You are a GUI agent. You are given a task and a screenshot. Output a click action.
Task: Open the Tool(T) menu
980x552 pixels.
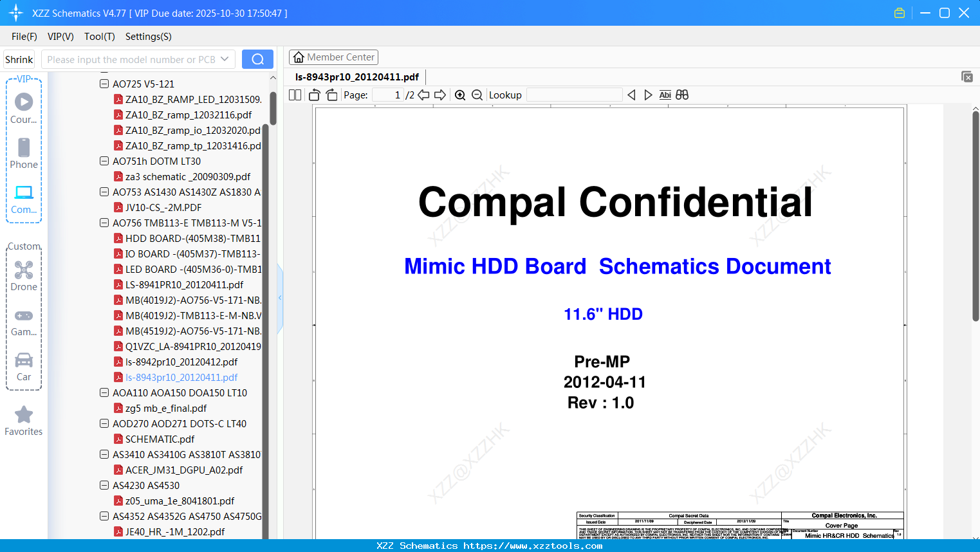pos(100,37)
